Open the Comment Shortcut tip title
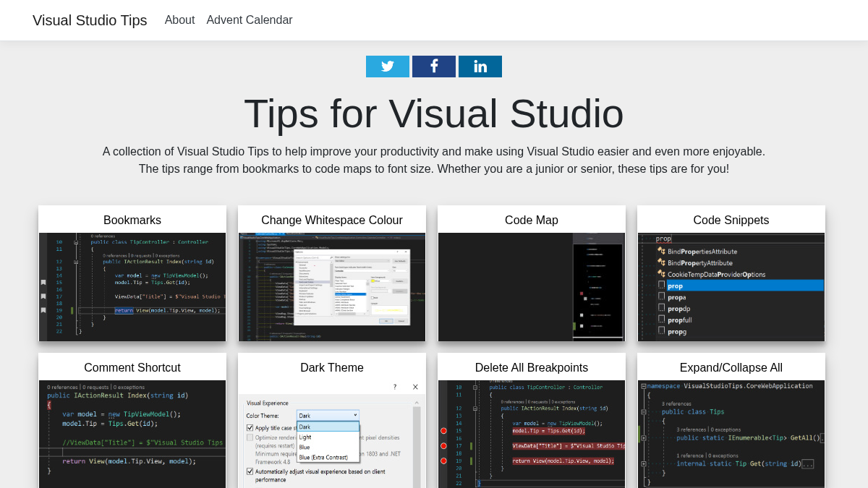 coord(132,368)
